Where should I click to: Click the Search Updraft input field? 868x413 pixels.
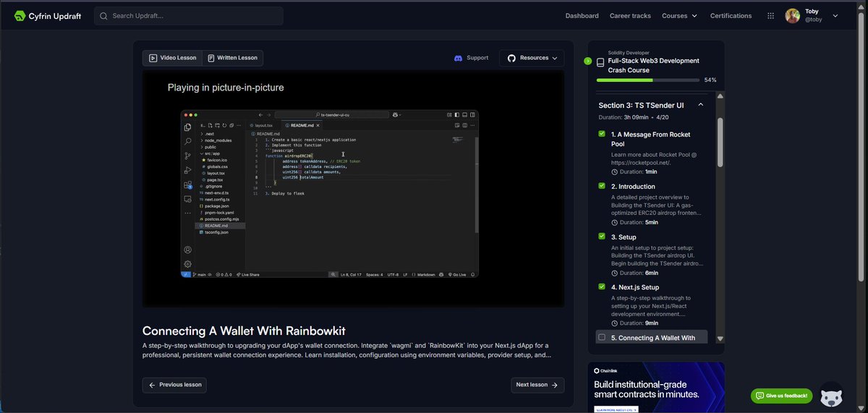click(x=188, y=16)
